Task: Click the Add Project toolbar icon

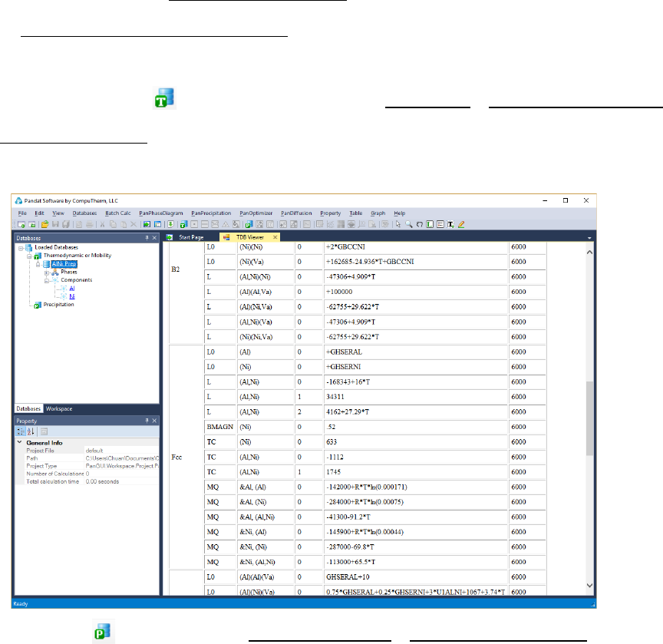Action: coord(31,225)
